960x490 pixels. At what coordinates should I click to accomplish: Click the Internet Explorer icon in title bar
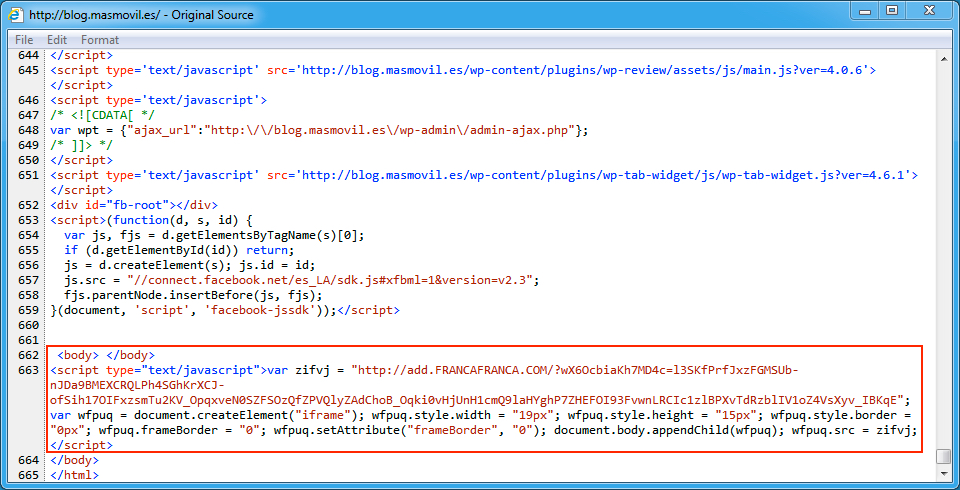point(17,13)
